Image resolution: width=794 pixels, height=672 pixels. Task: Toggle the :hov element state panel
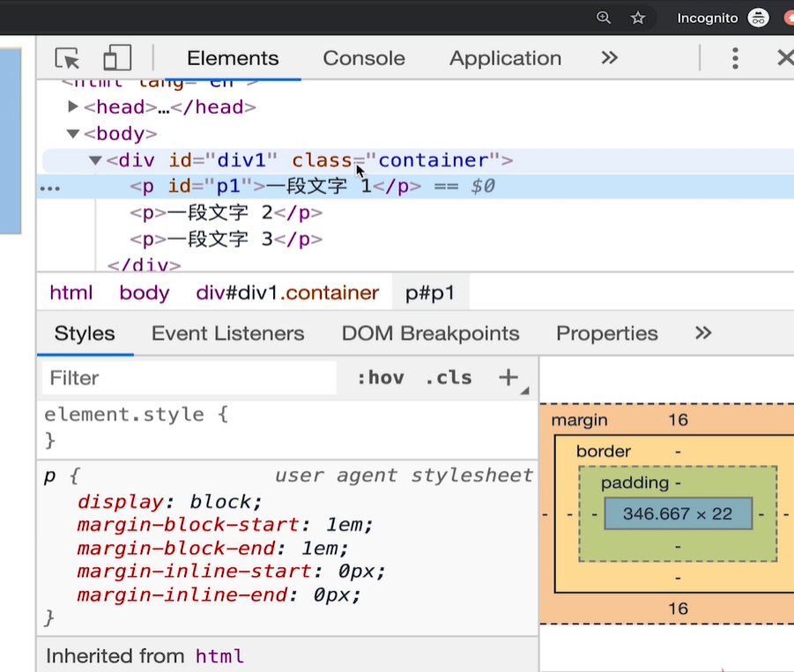(380, 378)
